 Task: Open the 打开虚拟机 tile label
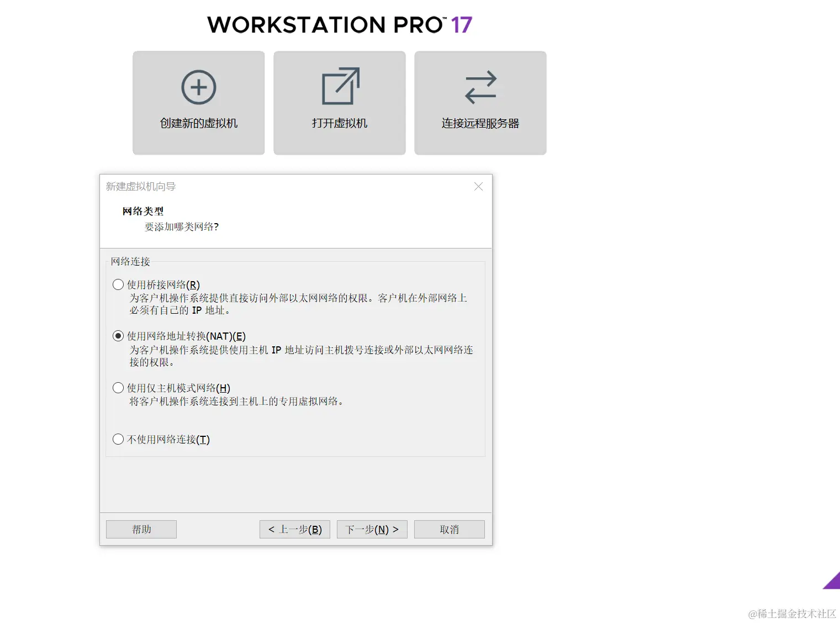coord(340,123)
